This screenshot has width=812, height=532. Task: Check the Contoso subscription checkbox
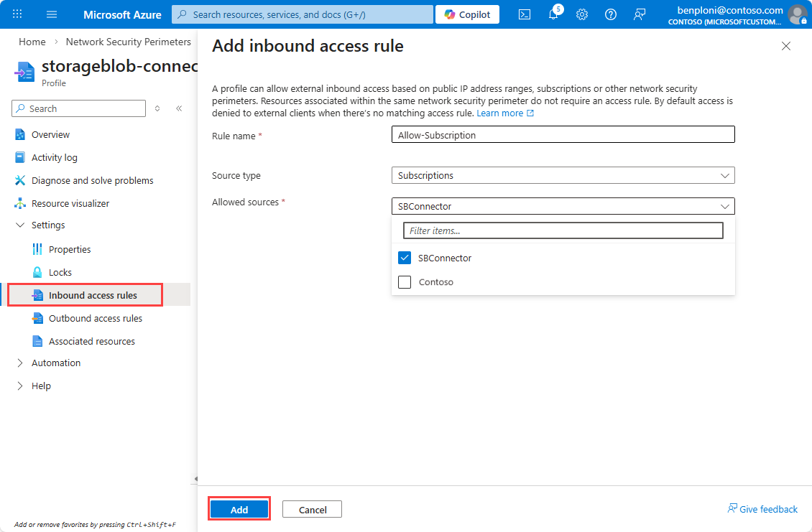click(405, 282)
